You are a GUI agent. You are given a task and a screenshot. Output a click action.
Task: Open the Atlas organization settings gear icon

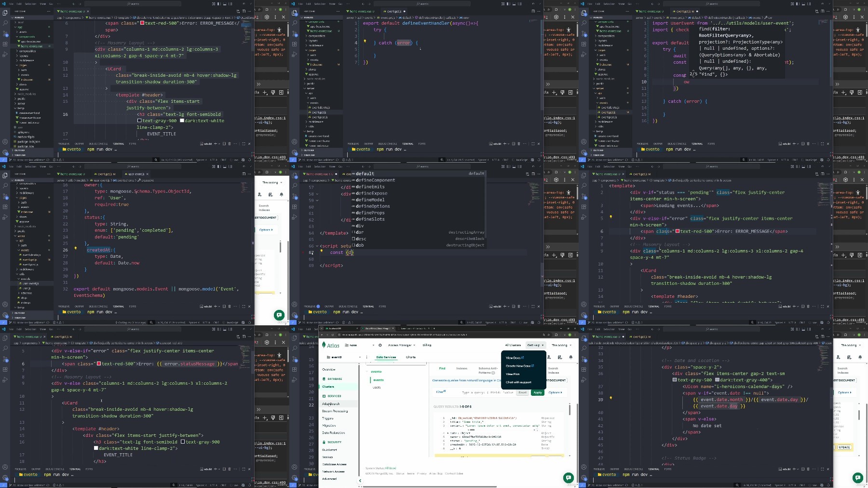[x=380, y=345]
